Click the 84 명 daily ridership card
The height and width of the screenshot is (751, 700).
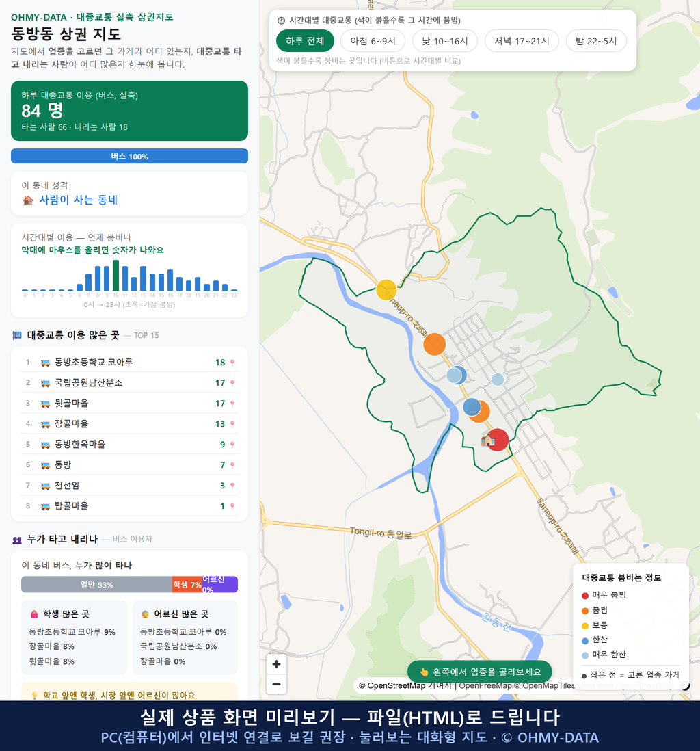pyautogui.click(x=129, y=111)
